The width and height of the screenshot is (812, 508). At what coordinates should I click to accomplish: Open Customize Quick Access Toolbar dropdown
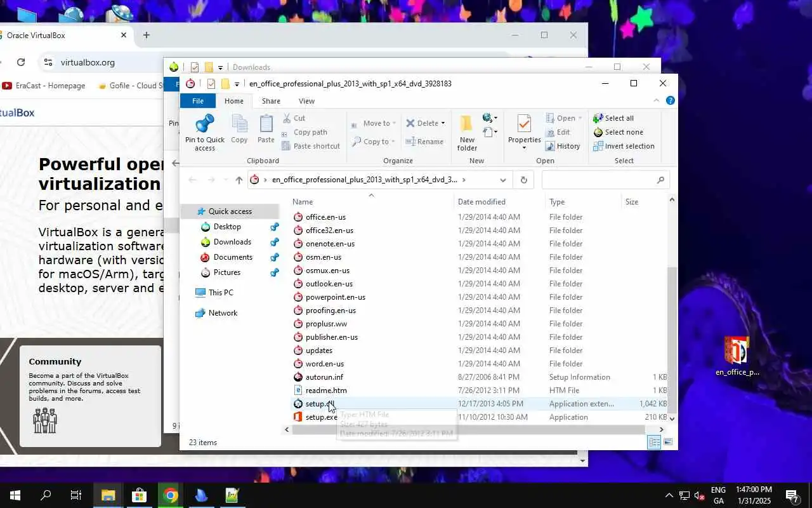(237, 84)
